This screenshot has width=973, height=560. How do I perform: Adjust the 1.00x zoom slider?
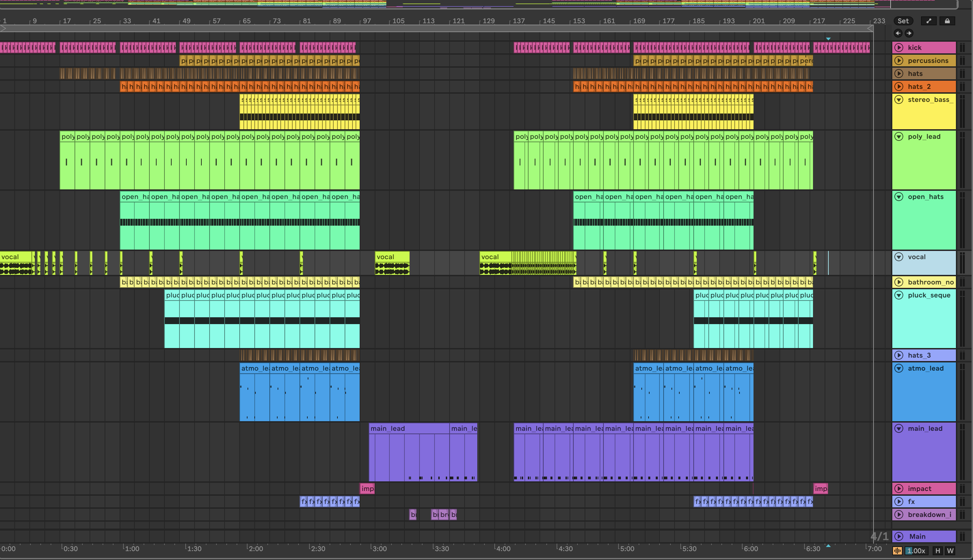tap(916, 551)
